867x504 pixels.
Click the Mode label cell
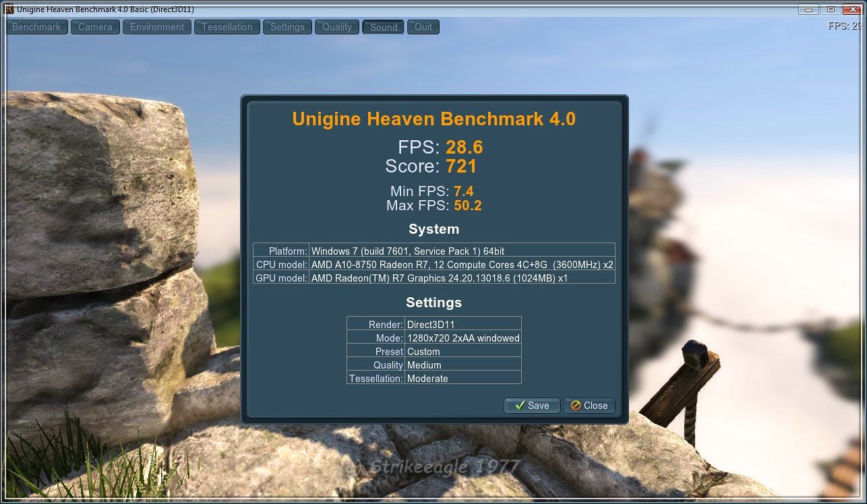tap(376, 338)
